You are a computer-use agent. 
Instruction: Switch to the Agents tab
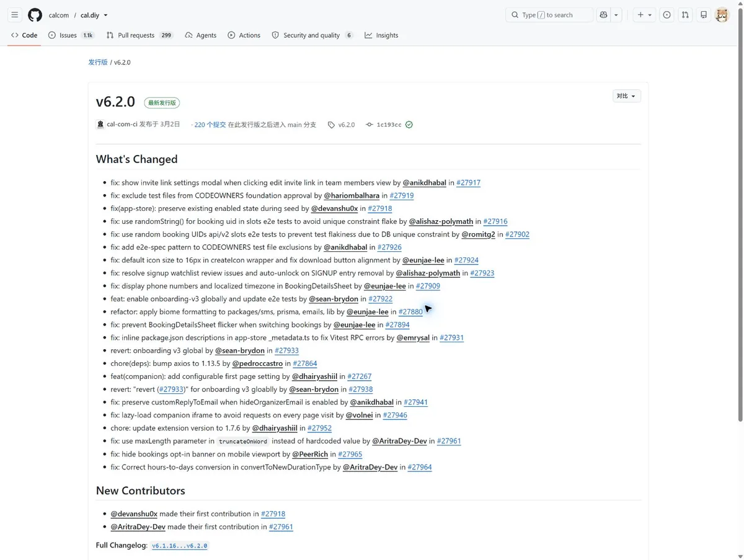pyautogui.click(x=201, y=35)
